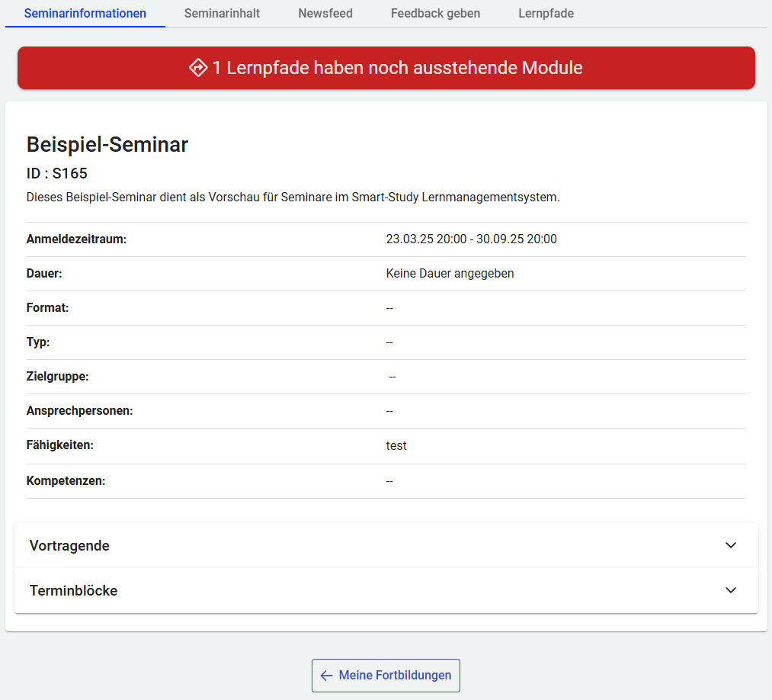Click the route icon in the red banner
The width and height of the screenshot is (772, 700).
(198, 68)
